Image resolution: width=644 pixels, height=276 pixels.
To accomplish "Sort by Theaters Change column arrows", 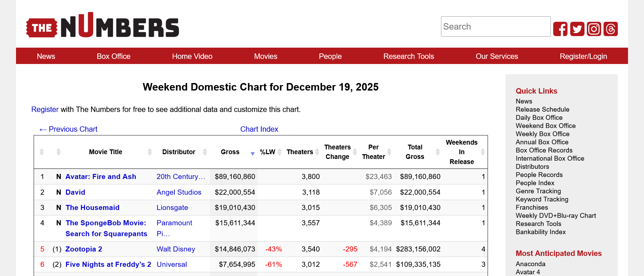I will click(355, 152).
